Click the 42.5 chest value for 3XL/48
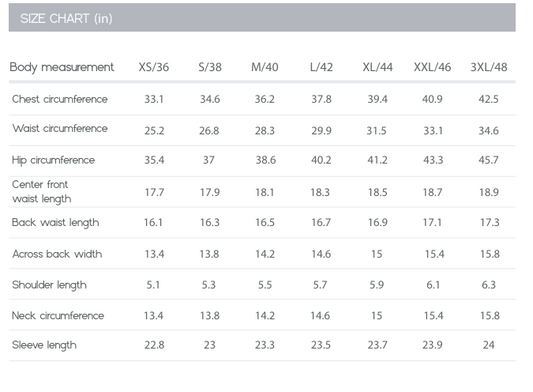The width and height of the screenshot is (533, 392). click(x=488, y=99)
